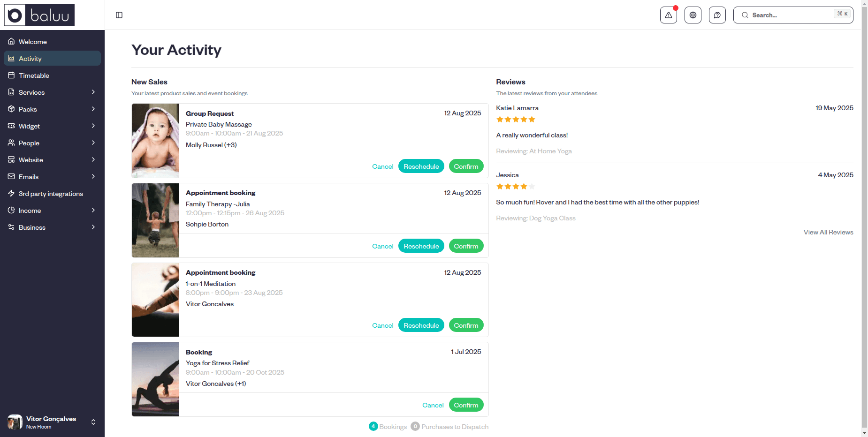Switch to the Timetable section
The height and width of the screenshot is (437, 868).
pyautogui.click(x=33, y=75)
